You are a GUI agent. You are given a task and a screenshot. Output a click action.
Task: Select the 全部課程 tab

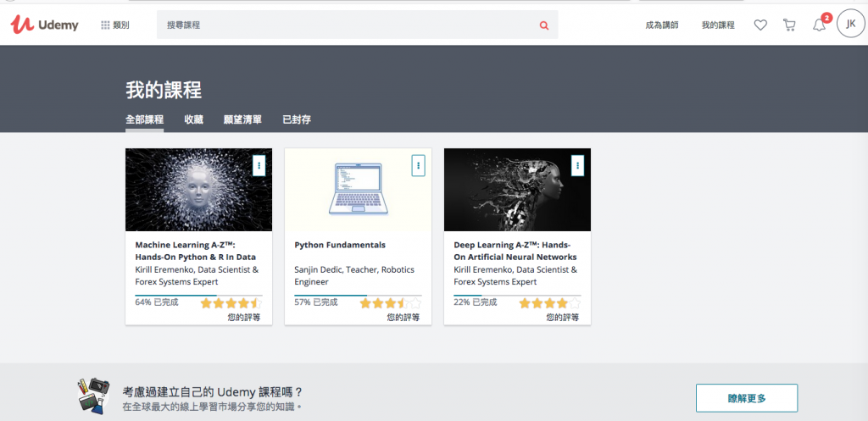(144, 119)
